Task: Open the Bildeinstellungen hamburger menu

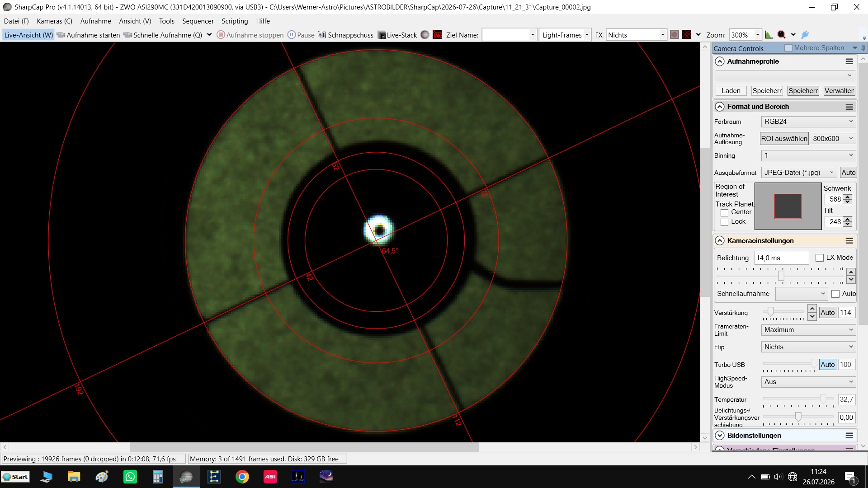Action: (x=849, y=436)
